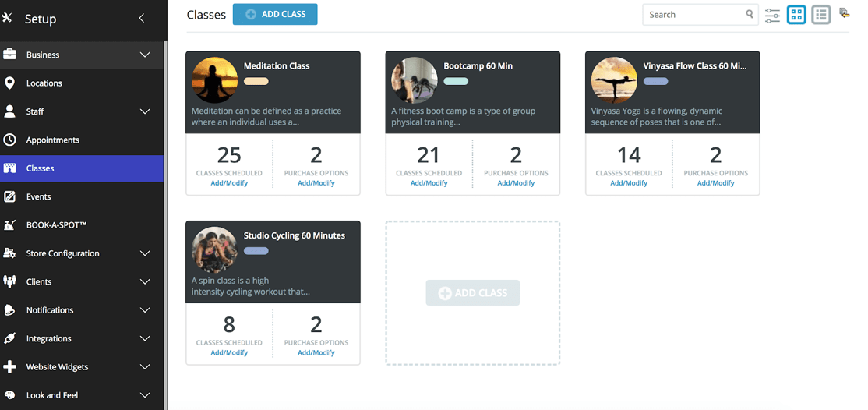Add/Modify classes scheduled for Meditation Class

(x=229, y=183)
